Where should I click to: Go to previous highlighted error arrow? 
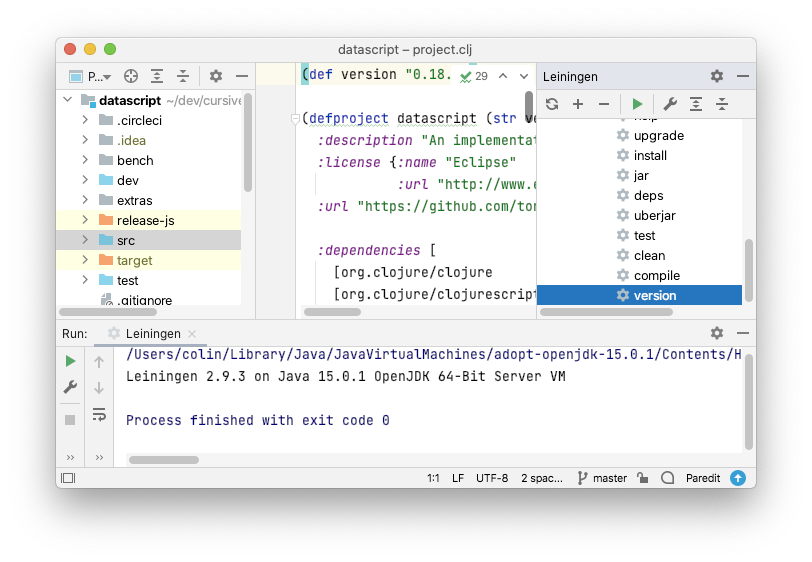pos(503,76)
